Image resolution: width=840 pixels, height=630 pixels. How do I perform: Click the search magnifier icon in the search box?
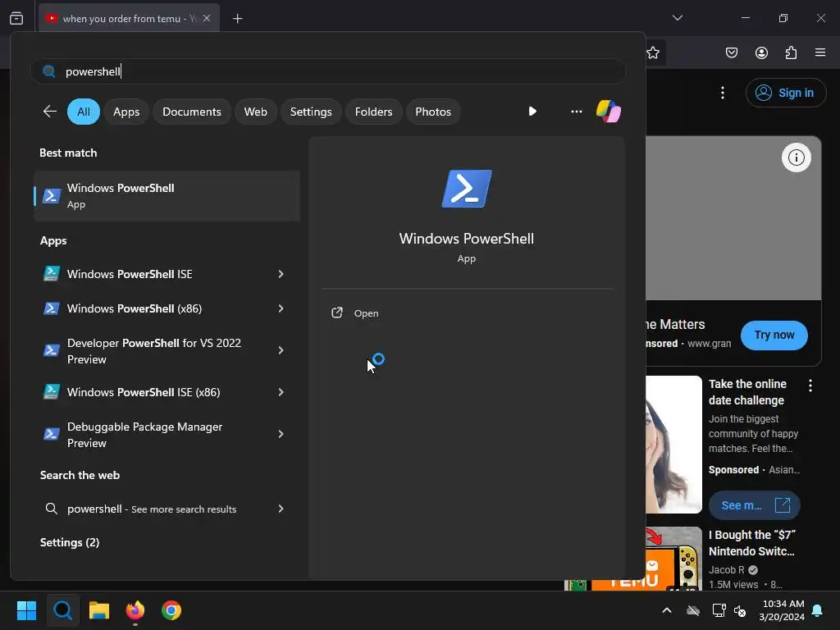click(48, 71)
